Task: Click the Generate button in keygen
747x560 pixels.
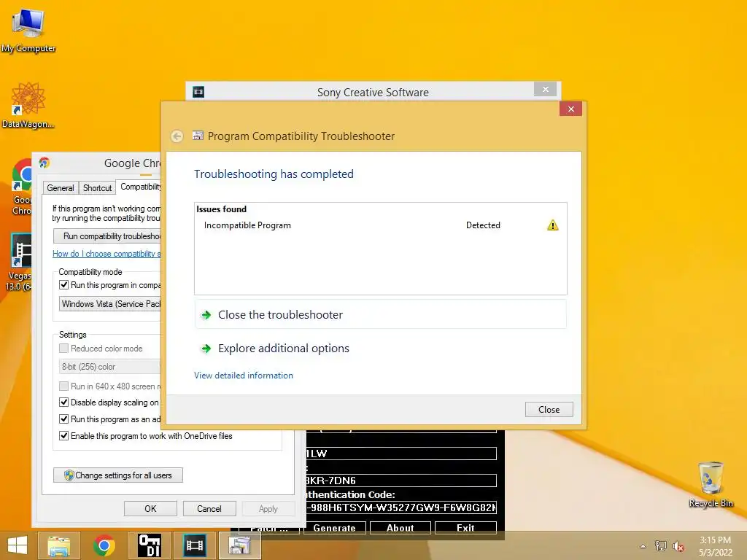Action: click(335, 528)
